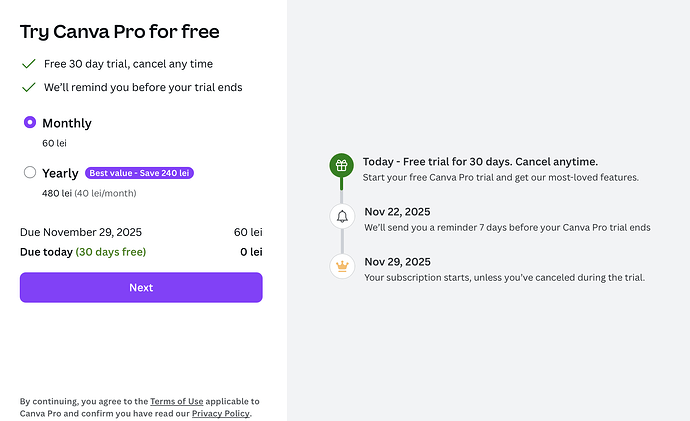Click the Monthly plan label
Image resolution: width=690 pixels, height=421 pixels.
click(67, 123)
